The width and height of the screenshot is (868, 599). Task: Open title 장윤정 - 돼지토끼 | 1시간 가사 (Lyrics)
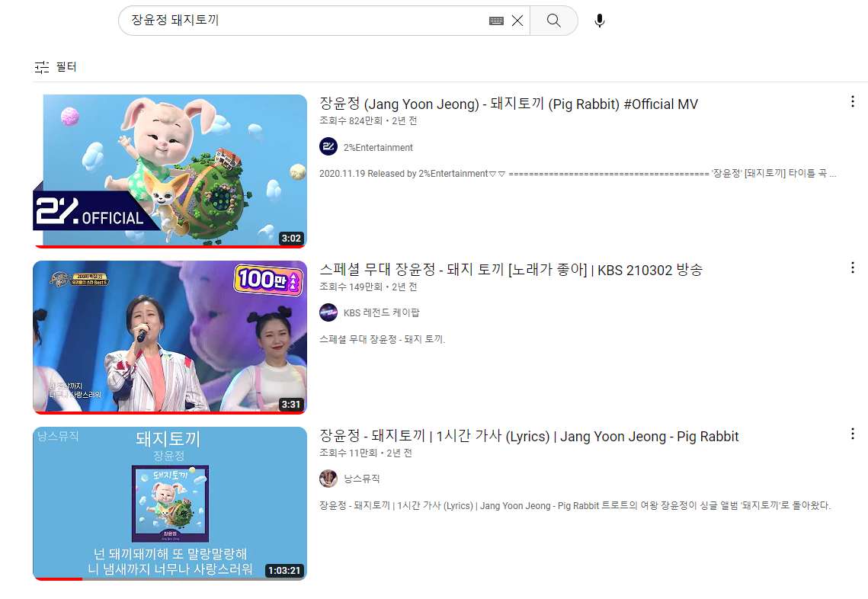(529, 436)
